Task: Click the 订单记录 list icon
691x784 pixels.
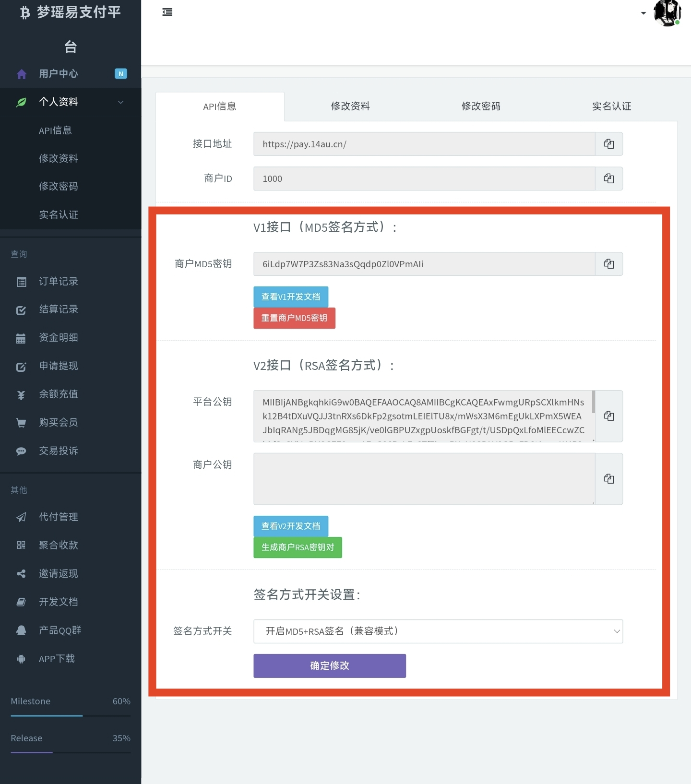Action: 22,282
